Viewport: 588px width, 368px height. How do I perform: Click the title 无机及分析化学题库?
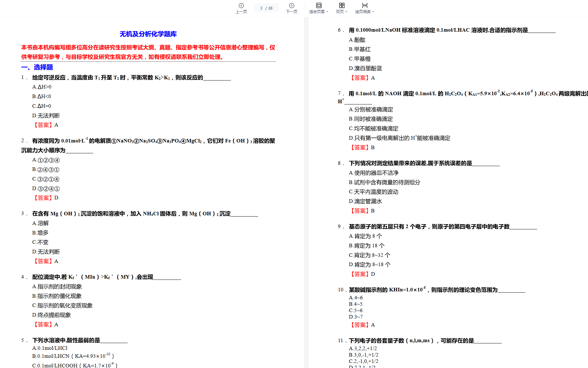tap(148, 34)
